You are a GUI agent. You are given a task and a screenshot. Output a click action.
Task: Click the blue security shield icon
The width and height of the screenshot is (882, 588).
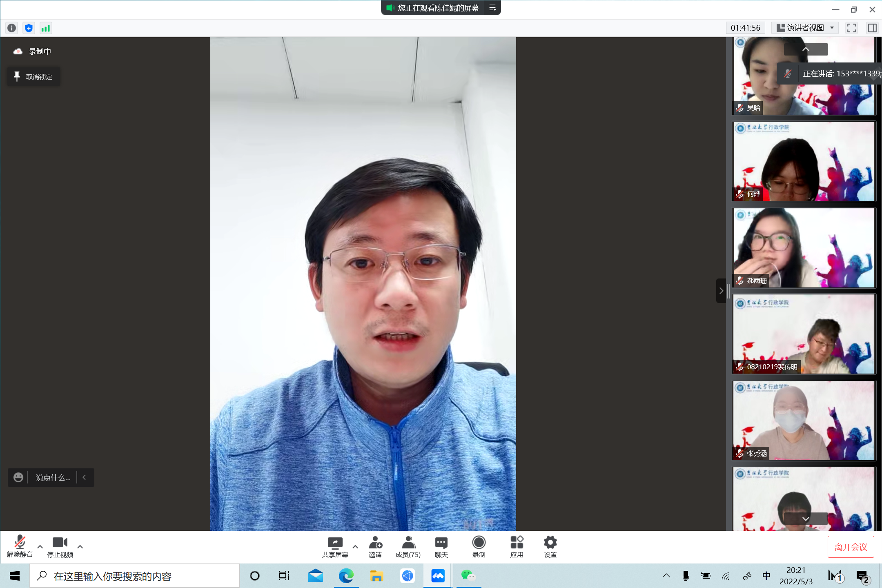pyautogui.click(x=29, y=28)
